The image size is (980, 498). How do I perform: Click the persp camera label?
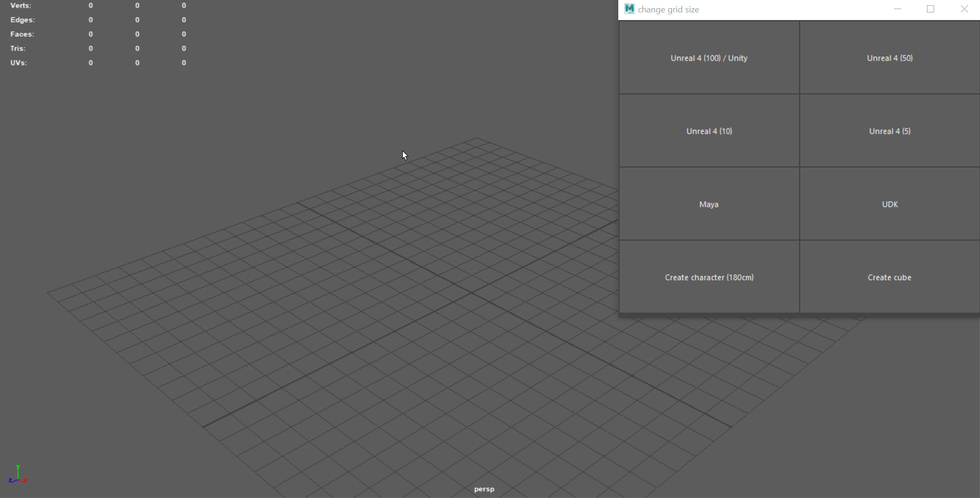point(484,489)
